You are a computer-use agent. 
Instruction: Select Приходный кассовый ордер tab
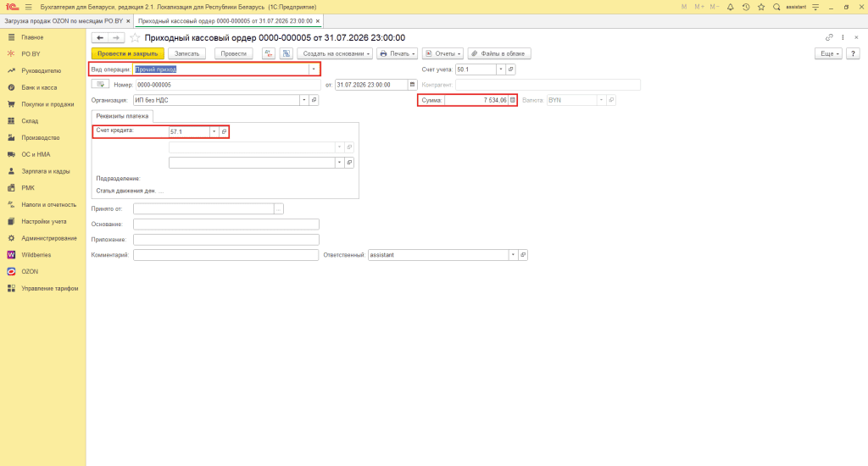[x=225, y=21]
